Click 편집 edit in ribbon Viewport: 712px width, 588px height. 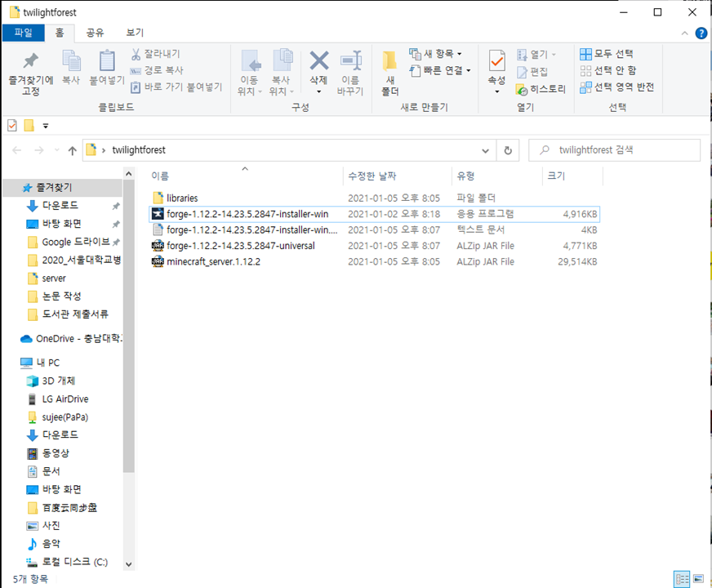(x=532, y=72)
